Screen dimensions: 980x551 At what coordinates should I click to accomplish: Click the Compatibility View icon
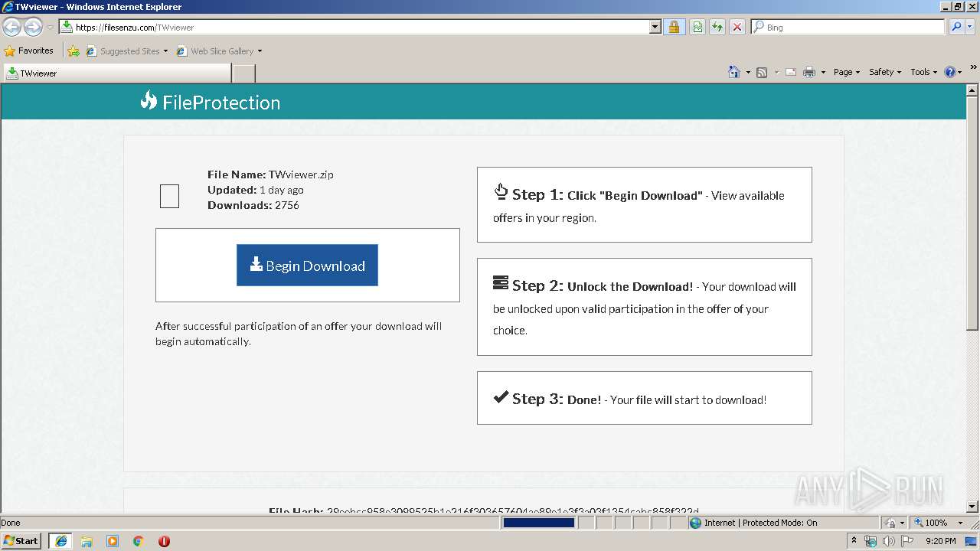pos(697,27)
